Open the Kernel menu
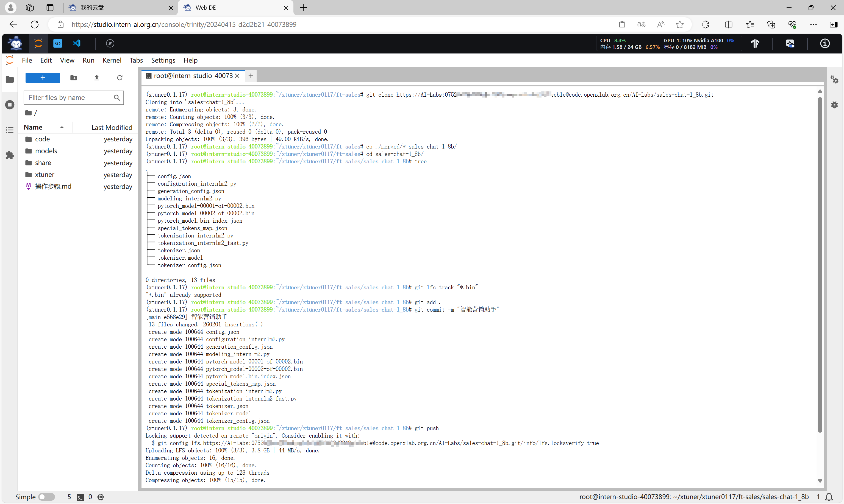844x504 pixels. point(112,60)
